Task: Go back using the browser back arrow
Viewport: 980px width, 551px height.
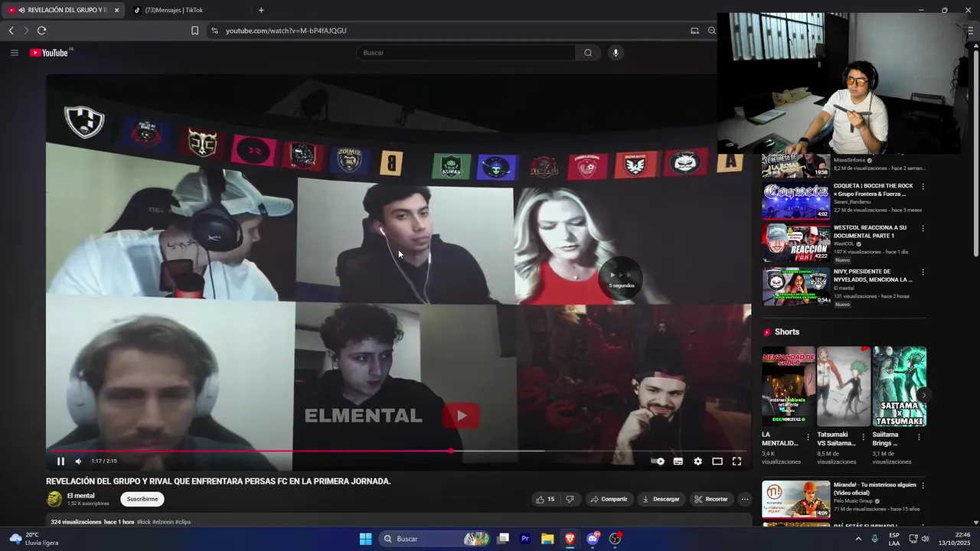Action: click(11, 31)
